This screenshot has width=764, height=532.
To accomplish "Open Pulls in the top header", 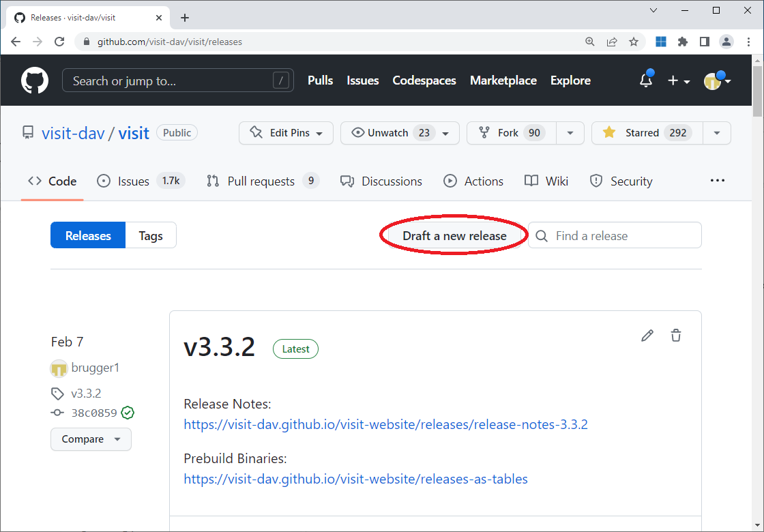I will pyautogui.click(x=320, y=80).
